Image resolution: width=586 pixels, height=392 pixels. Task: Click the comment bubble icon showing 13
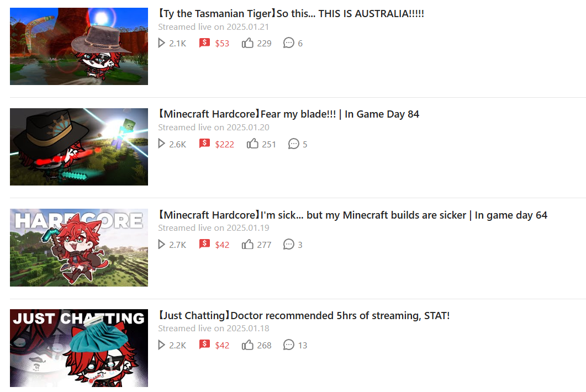(x=288, y=345)
